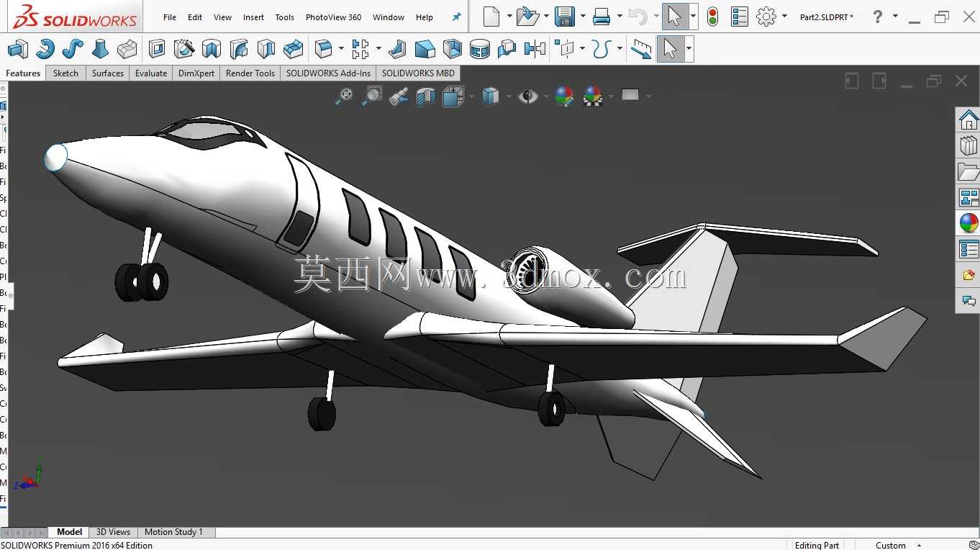Open the View Orientation cube
This screenshot has width=980, height=550.
[x=453, y=96]
